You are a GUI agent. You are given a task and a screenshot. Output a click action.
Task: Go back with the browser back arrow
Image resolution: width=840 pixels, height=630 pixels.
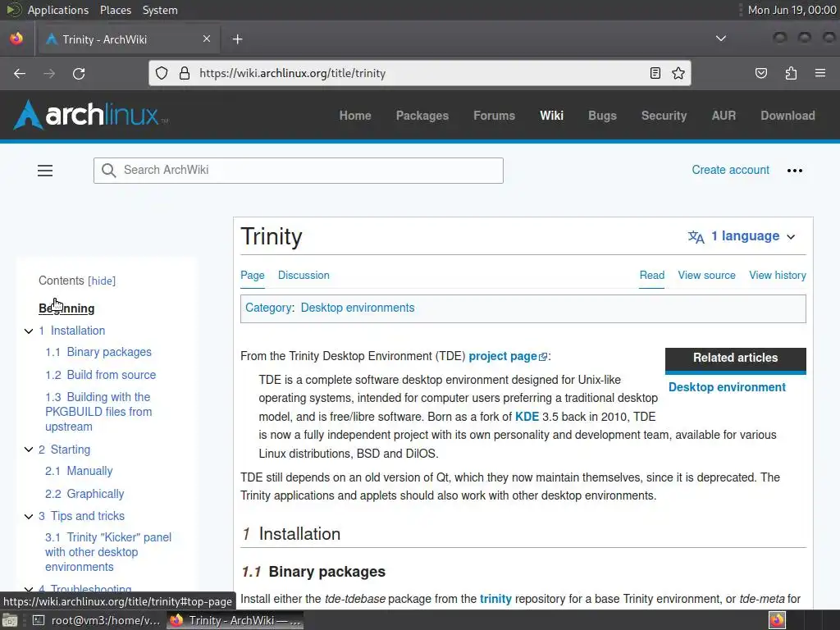(20, 73)
